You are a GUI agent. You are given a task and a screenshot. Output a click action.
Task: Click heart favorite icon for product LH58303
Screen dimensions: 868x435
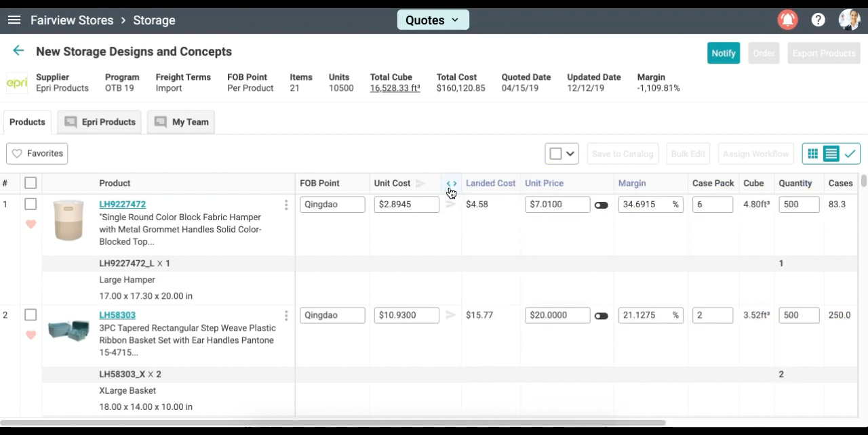pos(31,335)
